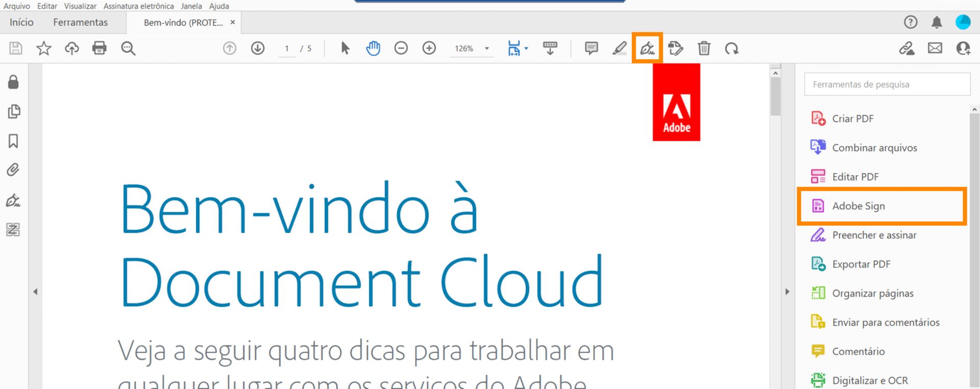This screenshot has width=980, height=389.
Task: Click the share with others person icon
Action: (x=963, y=48)
